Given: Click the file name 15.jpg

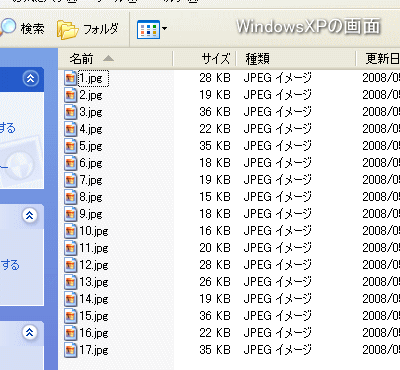Looking at the screenshot, I should [x=94, y=317].
